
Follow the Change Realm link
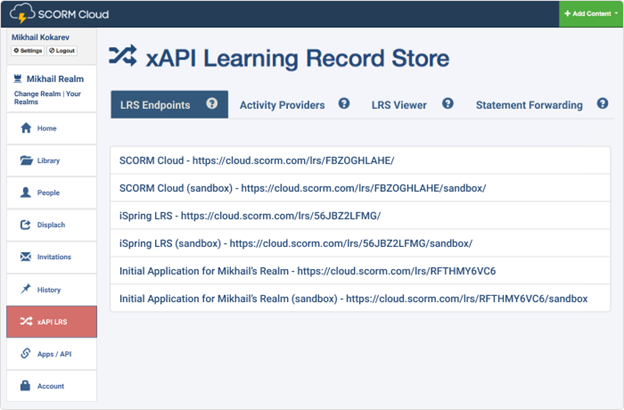(x=35, y=93)
